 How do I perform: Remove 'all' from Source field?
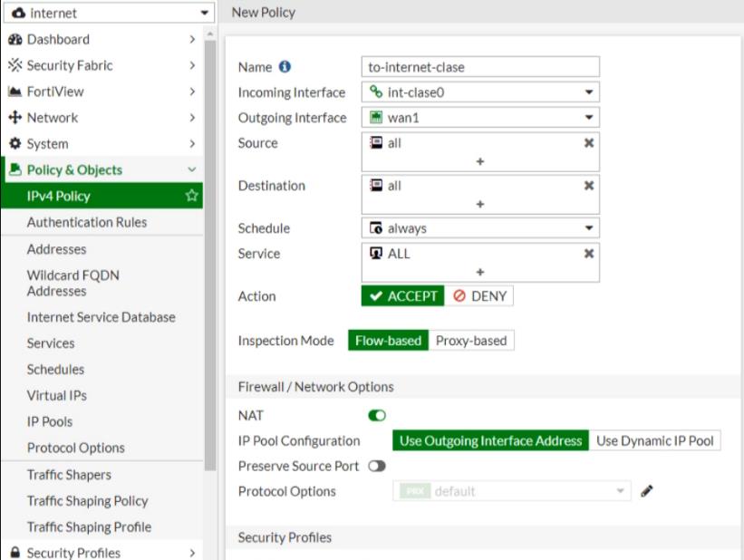[589, 143]
